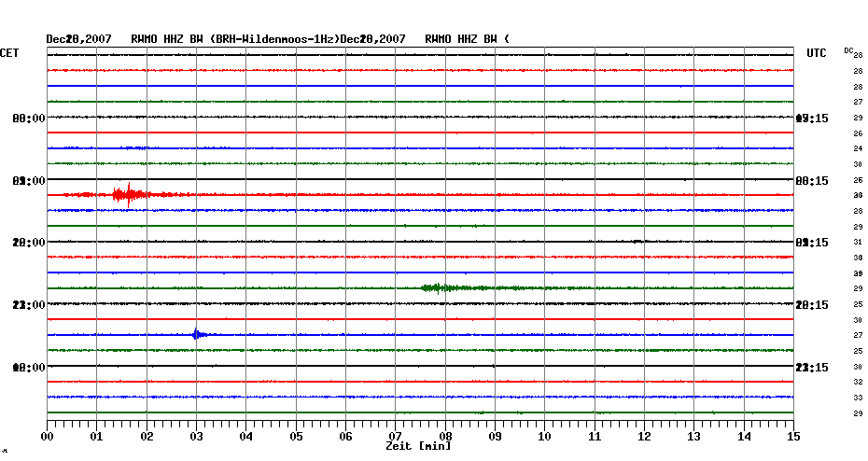868x461 pixels.
Task: Click the 10 minute tick label
Action: [x=545, y=436]
